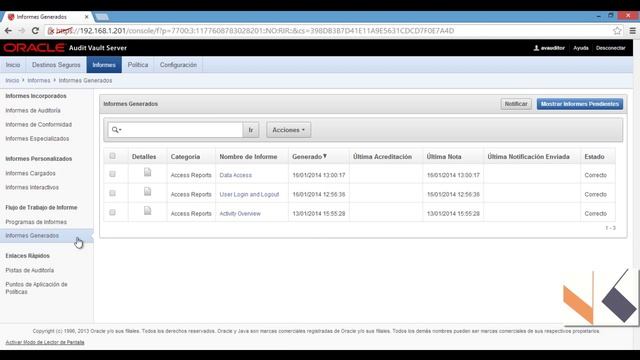Open the Data Access report link
This screenshot has height=360, width=640.
(236, 175)
